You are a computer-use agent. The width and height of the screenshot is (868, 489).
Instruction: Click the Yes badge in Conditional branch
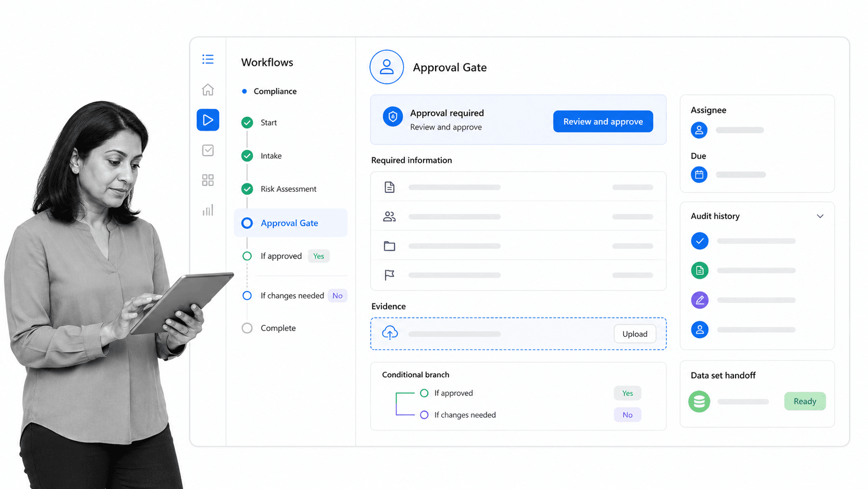point(628,393)
